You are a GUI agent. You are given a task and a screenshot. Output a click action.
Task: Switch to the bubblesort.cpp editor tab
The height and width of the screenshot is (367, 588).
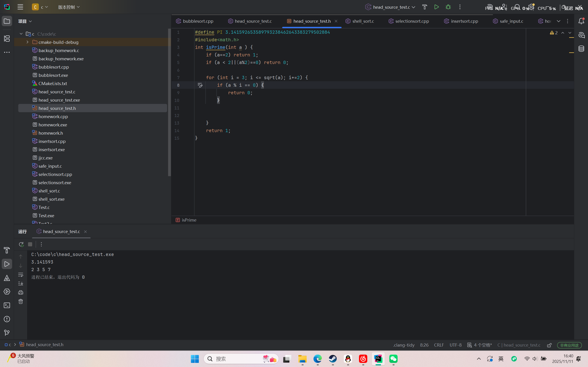point(198,21)
